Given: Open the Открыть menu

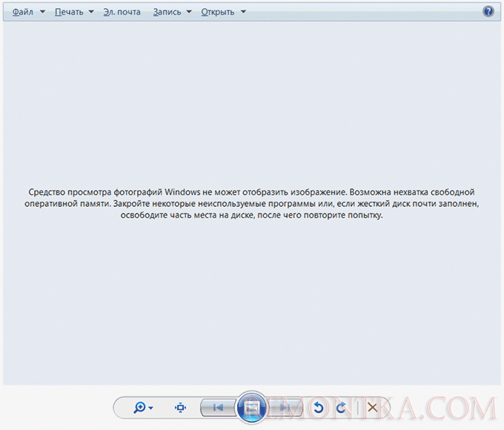Looking at the screenshot, I should [218, 12].
